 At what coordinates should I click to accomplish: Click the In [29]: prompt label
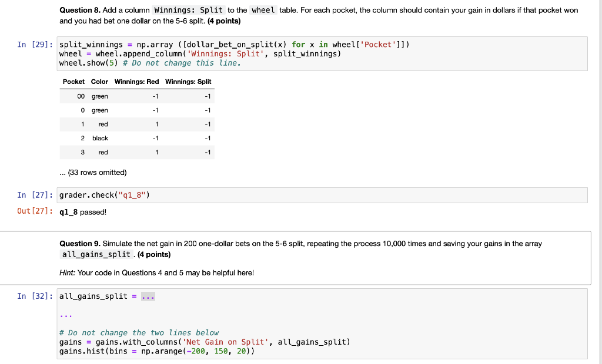click(35, 44)
